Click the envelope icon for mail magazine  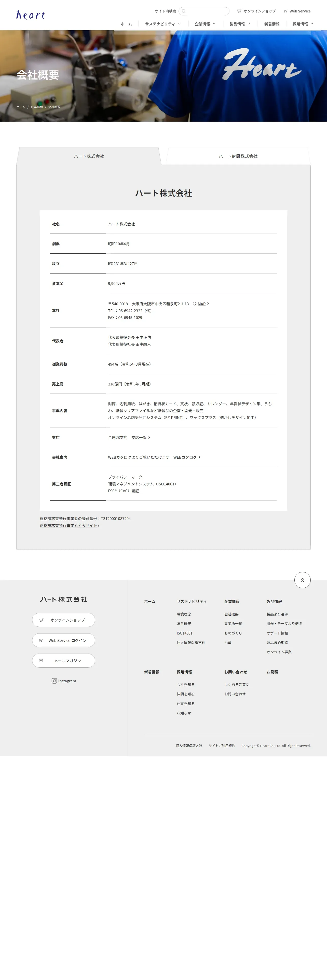tap(41, 660)
